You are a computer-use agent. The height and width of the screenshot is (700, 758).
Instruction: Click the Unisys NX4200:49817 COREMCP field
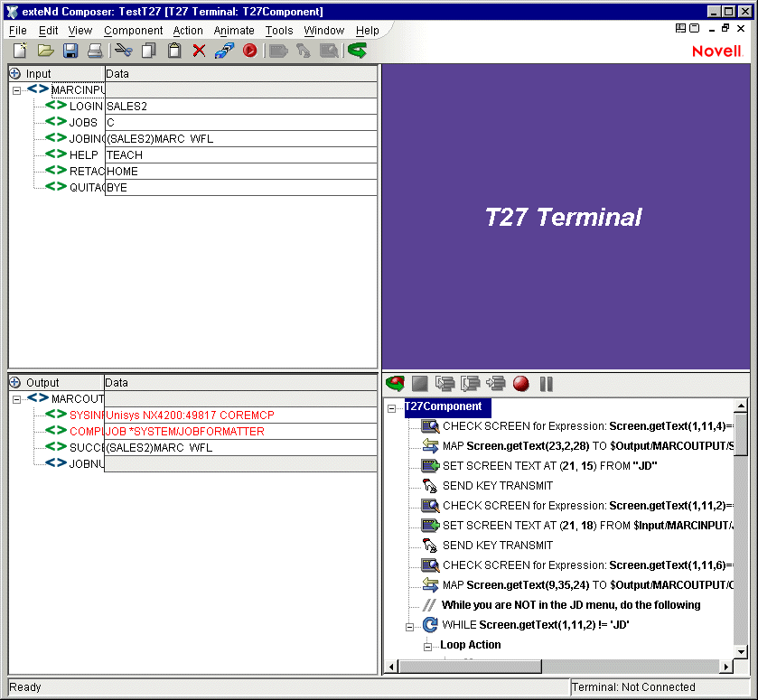[x=240, y=415]
